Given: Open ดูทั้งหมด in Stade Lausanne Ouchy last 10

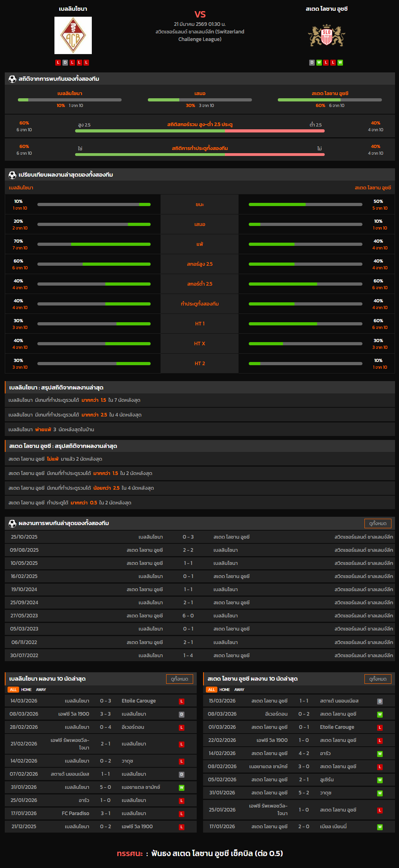Looking at the screenshot, I should 378,679.
